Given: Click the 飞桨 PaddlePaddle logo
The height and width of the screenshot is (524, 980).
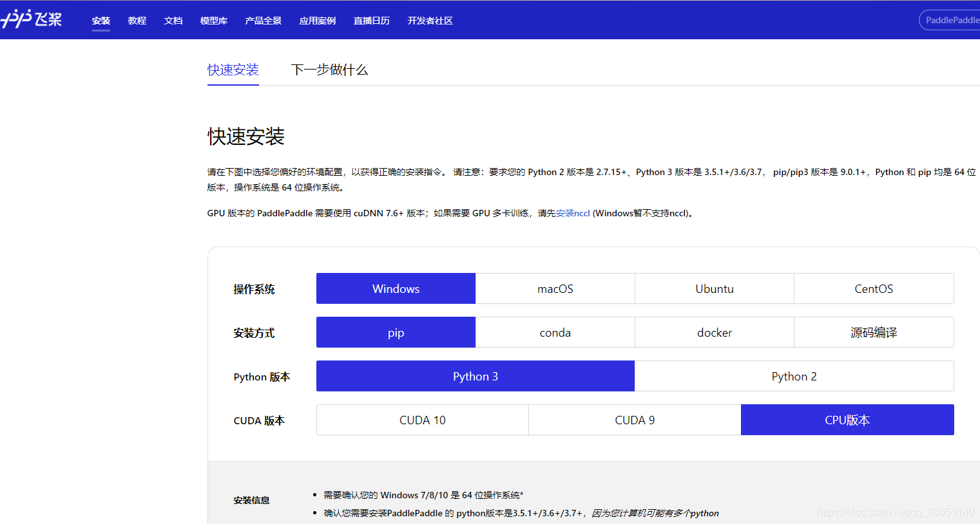Looking at the screenshot, I should [32, 19].
